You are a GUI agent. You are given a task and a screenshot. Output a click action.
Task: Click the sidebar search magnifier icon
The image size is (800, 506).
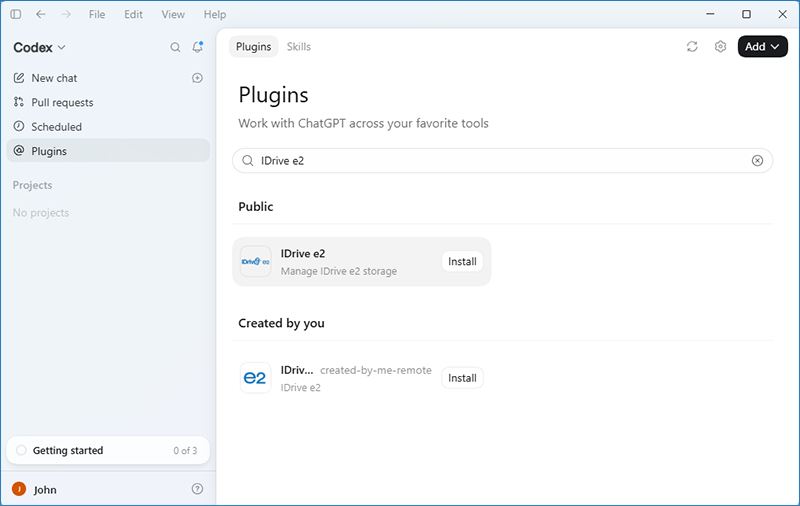[x=175, y=47]
